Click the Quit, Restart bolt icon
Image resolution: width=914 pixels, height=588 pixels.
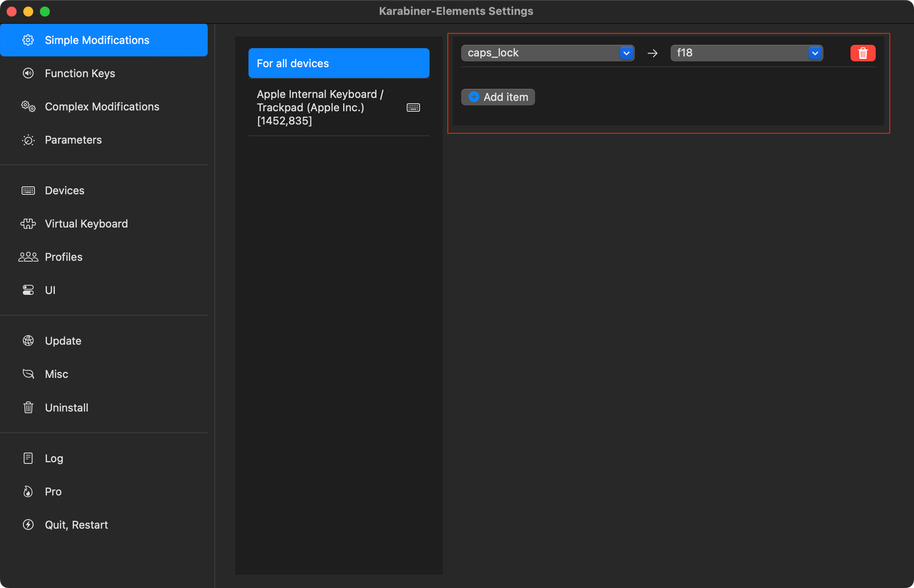click(x=28, y=525)
